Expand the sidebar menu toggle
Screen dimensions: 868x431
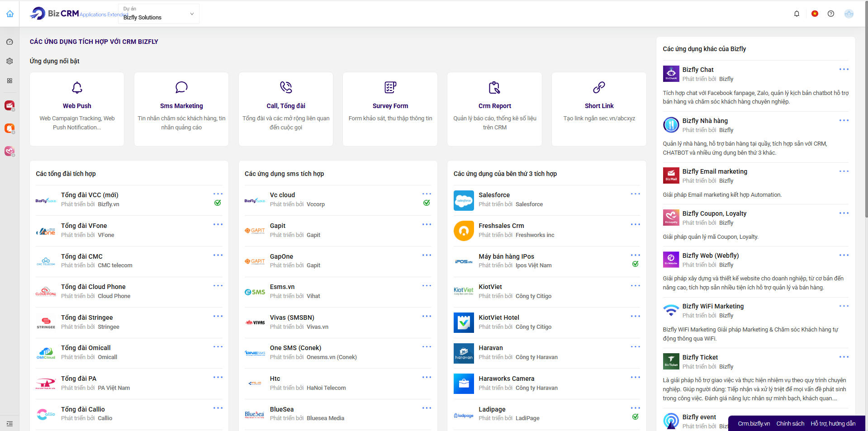[9, 424]
